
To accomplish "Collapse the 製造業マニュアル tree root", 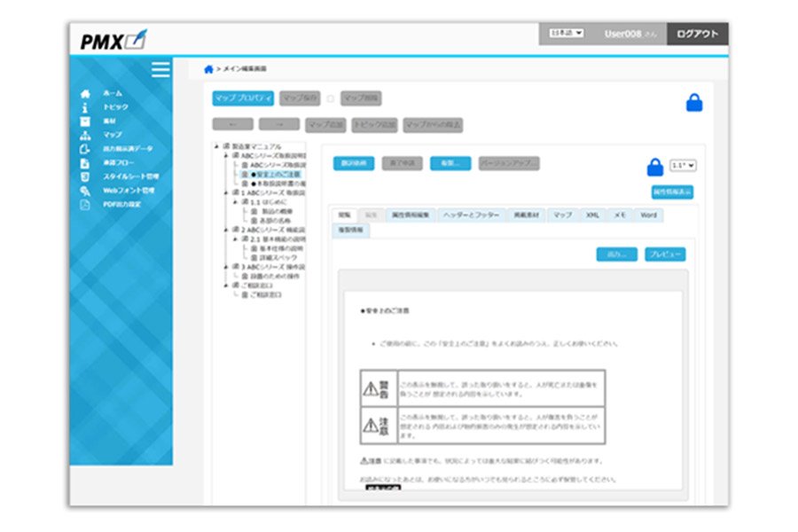I will pos(216,146).
